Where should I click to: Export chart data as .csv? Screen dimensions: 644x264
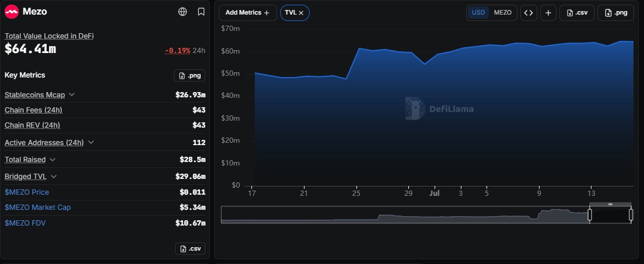tap(577, 13)
